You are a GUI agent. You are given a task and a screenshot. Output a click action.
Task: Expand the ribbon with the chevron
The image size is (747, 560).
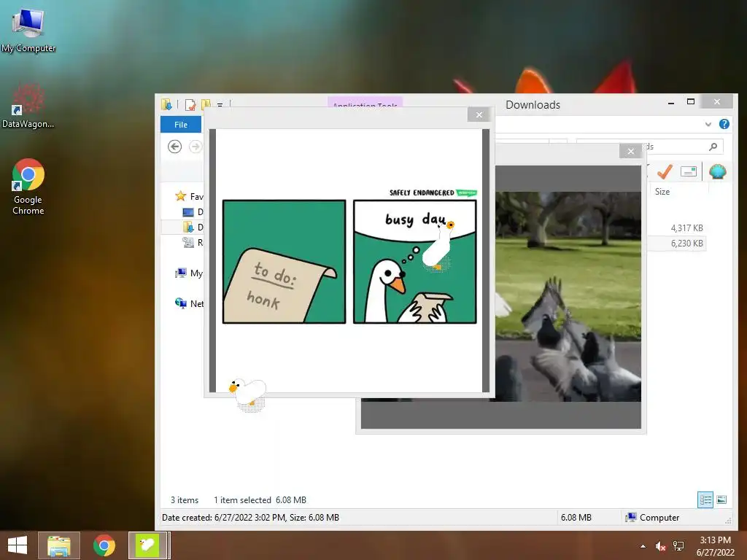point(708,124)
